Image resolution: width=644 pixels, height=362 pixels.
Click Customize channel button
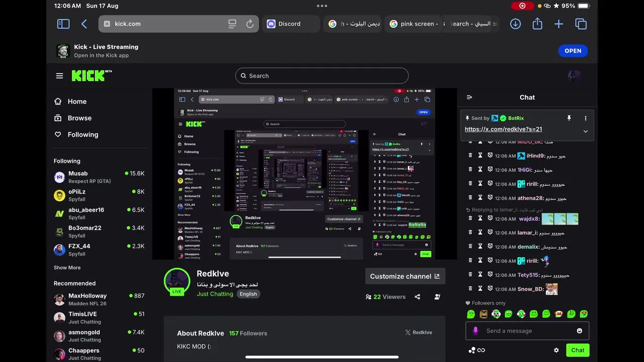[x=405, y=276]
